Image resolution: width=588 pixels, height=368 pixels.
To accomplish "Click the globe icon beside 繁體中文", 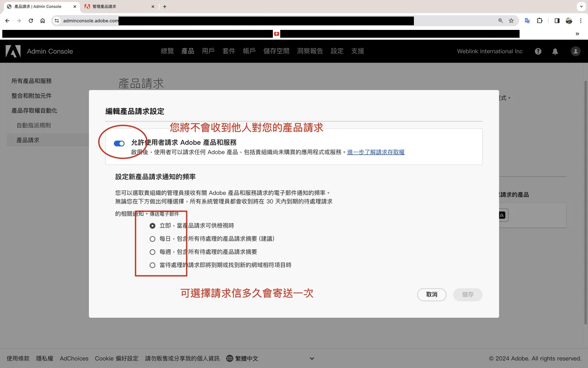I will [230, 358].
